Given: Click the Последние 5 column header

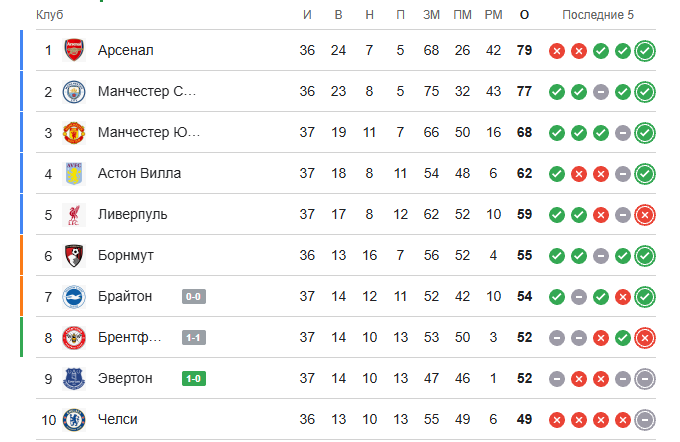Looking at the screenshot, I should 598,15.
